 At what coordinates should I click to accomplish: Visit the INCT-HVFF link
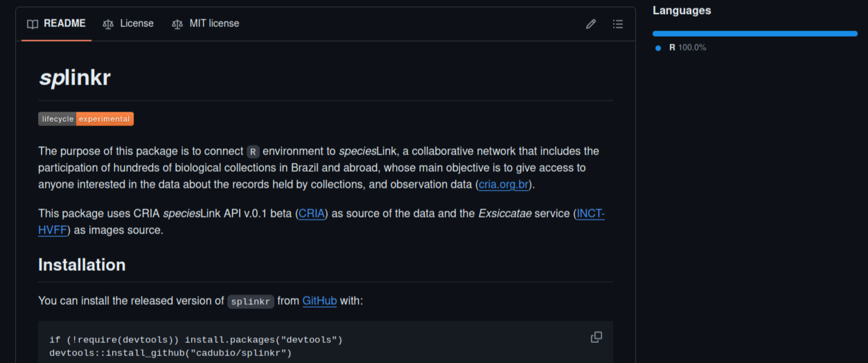590,214
